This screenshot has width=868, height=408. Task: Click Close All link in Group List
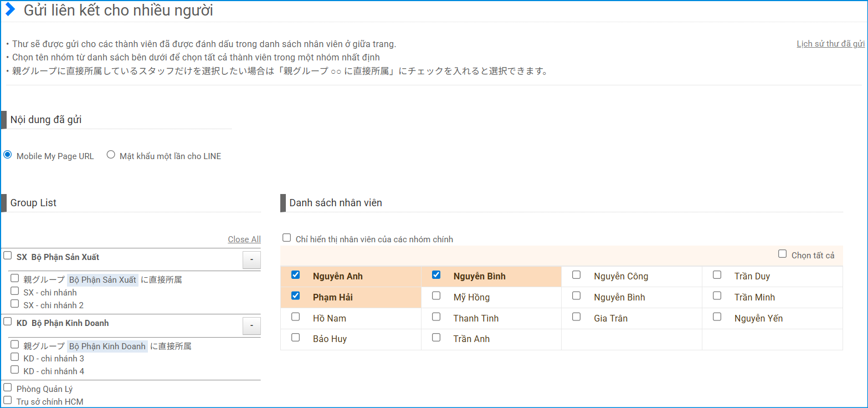pyautogui.click(x=244, y=239)
